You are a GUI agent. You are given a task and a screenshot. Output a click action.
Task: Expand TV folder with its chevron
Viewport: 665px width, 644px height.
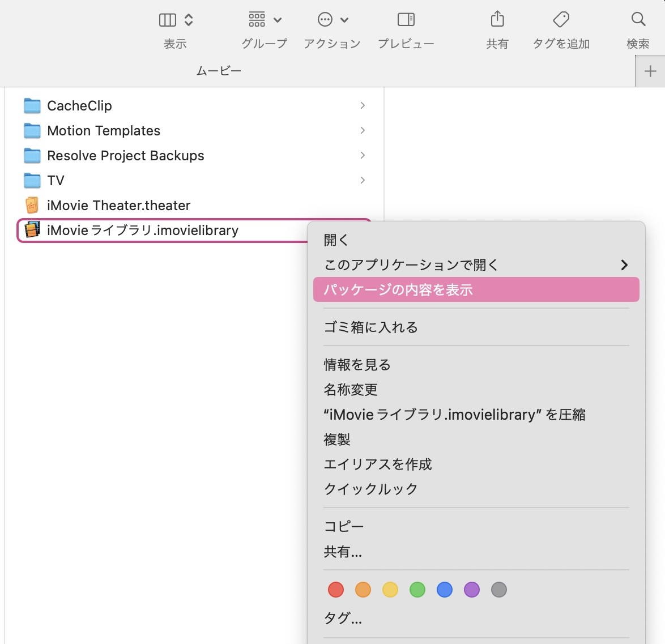tap(362, 180)
